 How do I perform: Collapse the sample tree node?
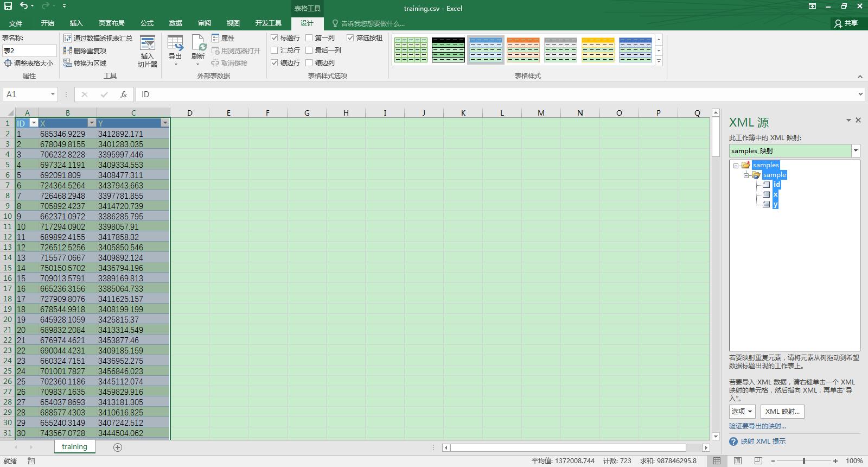[746, 175]
